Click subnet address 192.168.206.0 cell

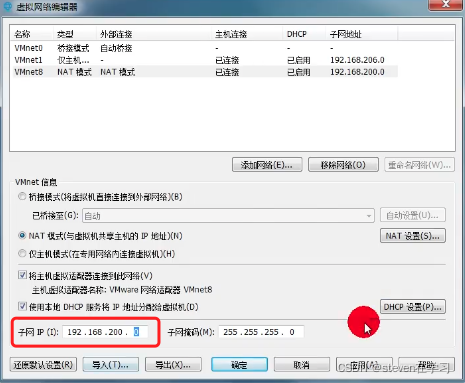357,60
